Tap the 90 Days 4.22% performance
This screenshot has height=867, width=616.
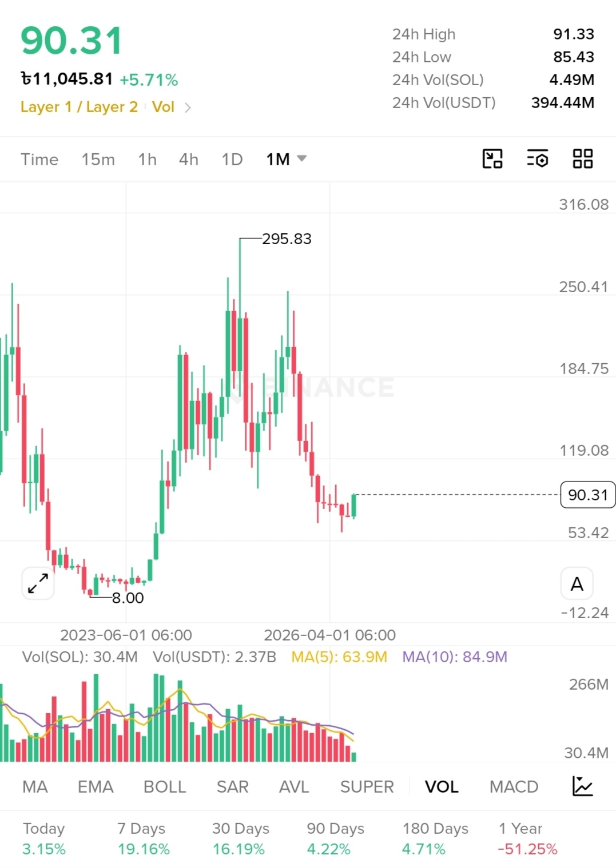(335, 838)
